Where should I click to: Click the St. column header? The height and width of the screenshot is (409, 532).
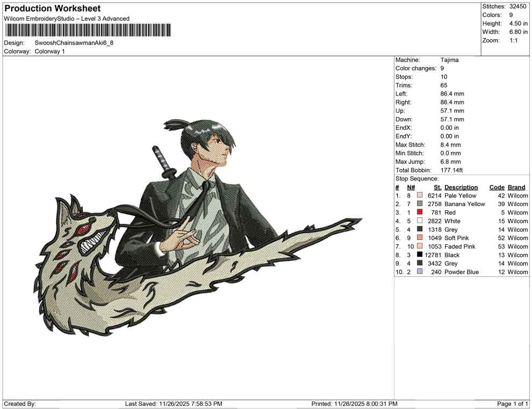(437, 187)
